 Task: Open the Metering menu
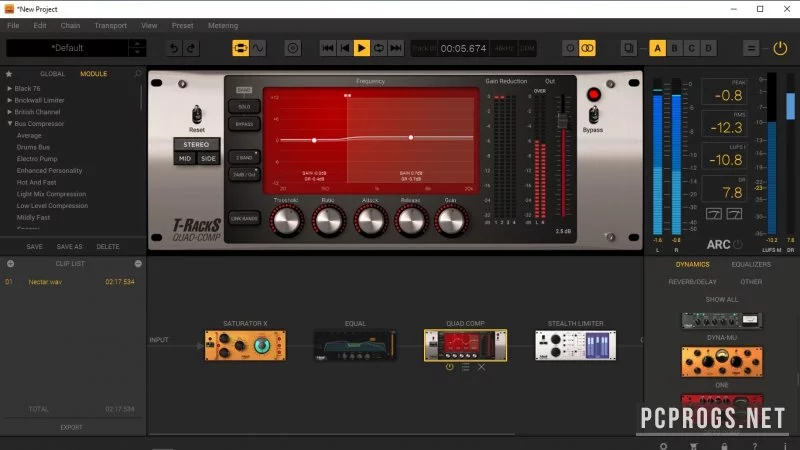click(222, 26)
